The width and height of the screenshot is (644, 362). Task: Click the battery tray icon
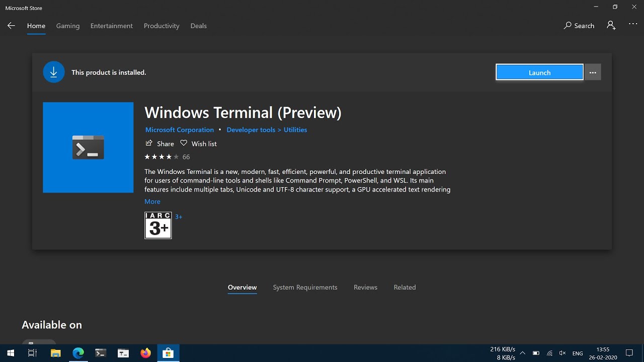pyautogui.click(x=536, y=353)
